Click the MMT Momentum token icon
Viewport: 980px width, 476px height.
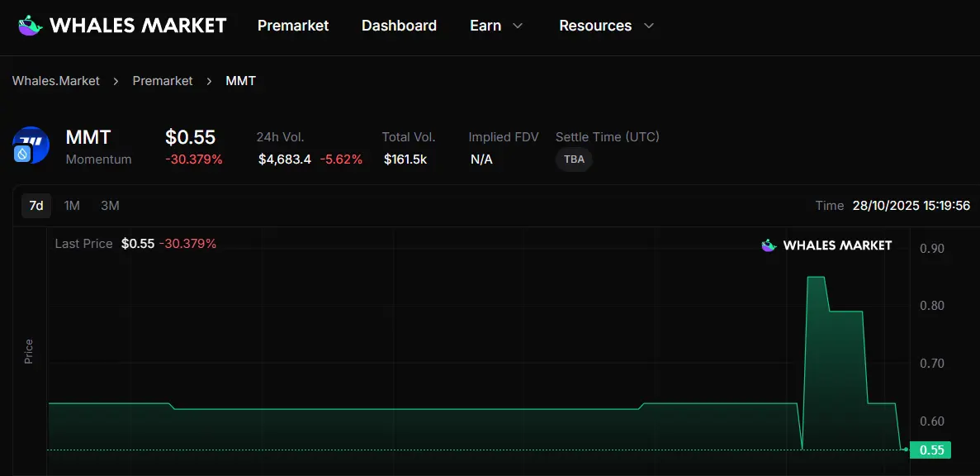coord(33,143)
